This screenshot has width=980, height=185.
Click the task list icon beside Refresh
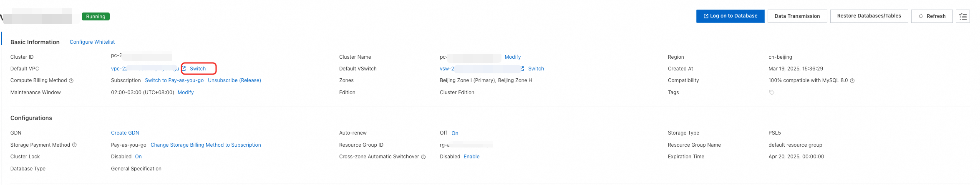point(962,16)
